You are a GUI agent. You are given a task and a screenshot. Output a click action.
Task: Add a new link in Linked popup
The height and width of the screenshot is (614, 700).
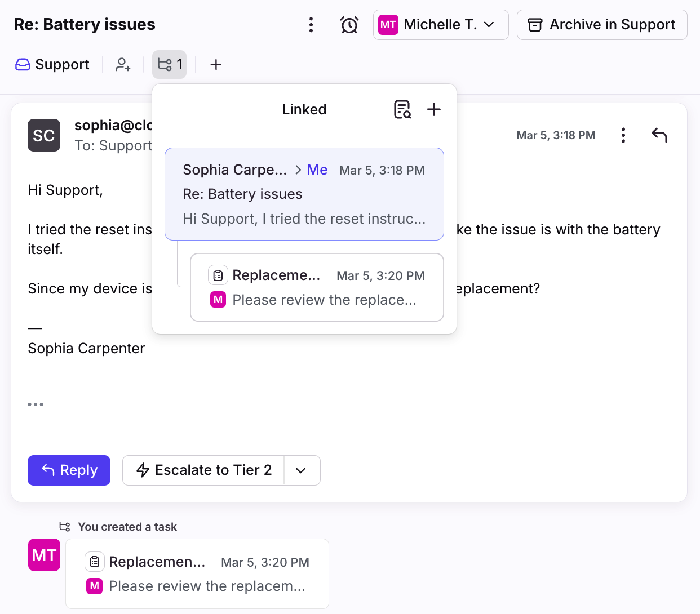click(433, 109)
